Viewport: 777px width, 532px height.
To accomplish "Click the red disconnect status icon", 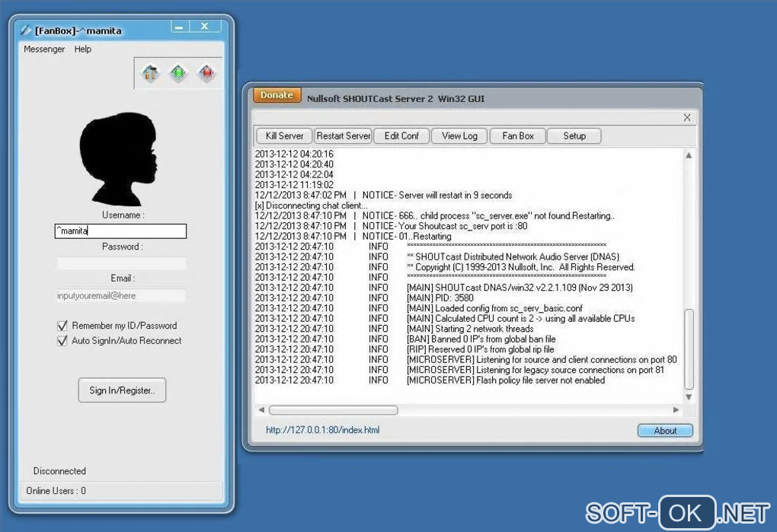I will point(206,73).
